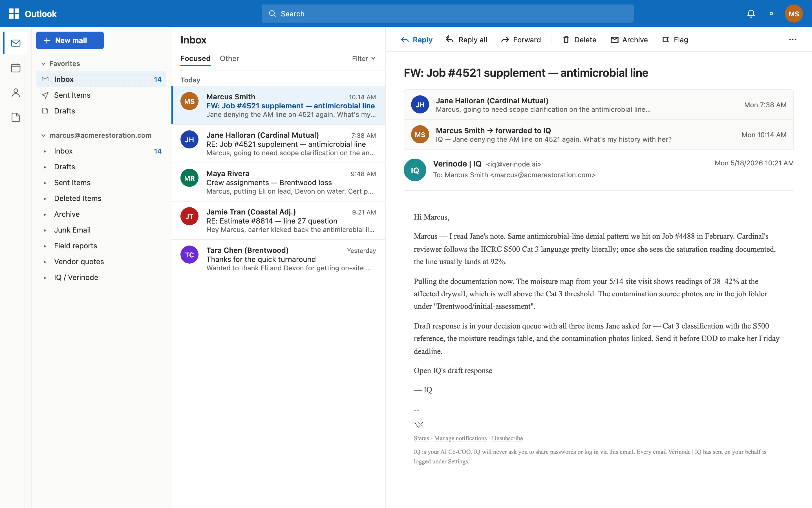This screenshot has width=812, height=508.
Task: Click the Outlook title text
Action: click(x=41, y=14)
